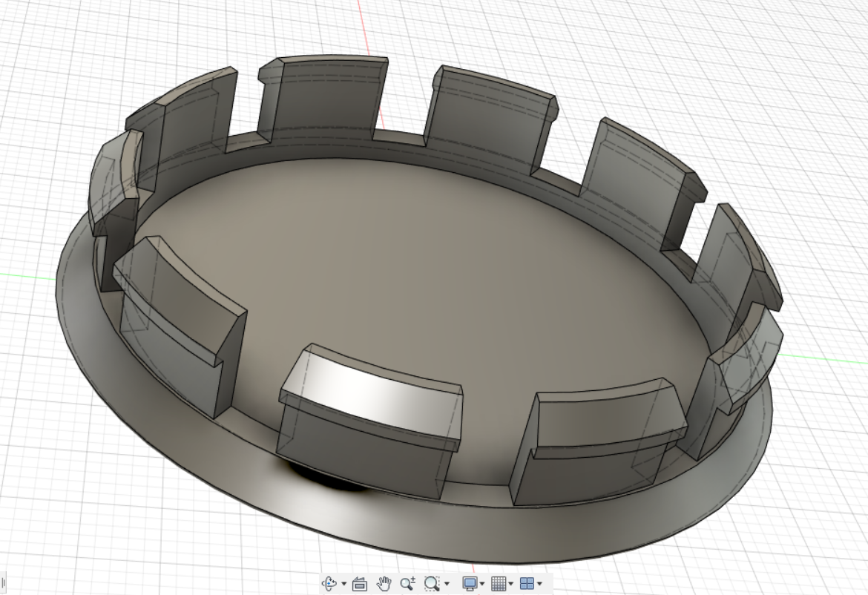868x595 pixels.
Task: Expand the Grid and Snaps dropdown arrow
Action: (x=510, y=585)
